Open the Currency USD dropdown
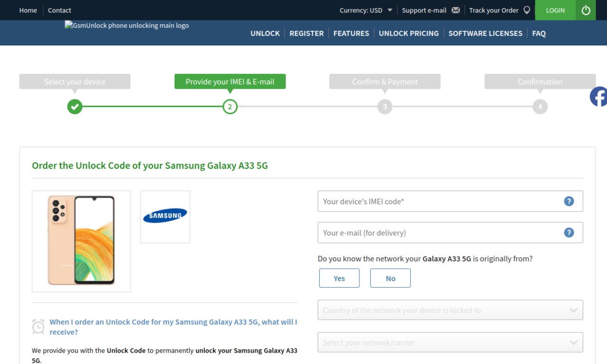The width and height of the screenshot is (607, 364). 366,10
